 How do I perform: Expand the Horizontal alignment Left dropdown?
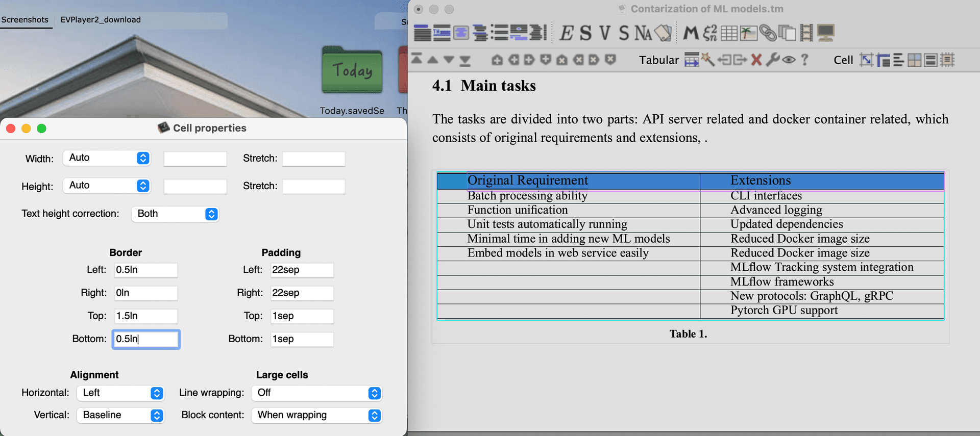(120, 393)
